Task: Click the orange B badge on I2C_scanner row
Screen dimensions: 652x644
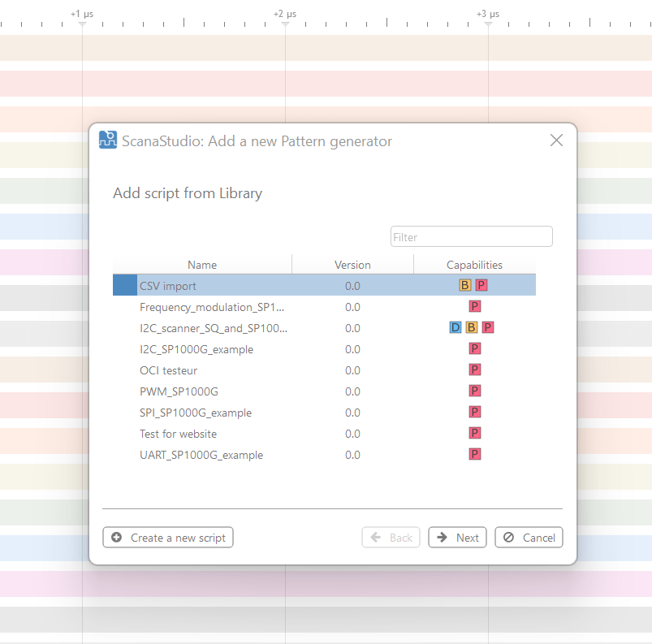Action: (472, 327)
